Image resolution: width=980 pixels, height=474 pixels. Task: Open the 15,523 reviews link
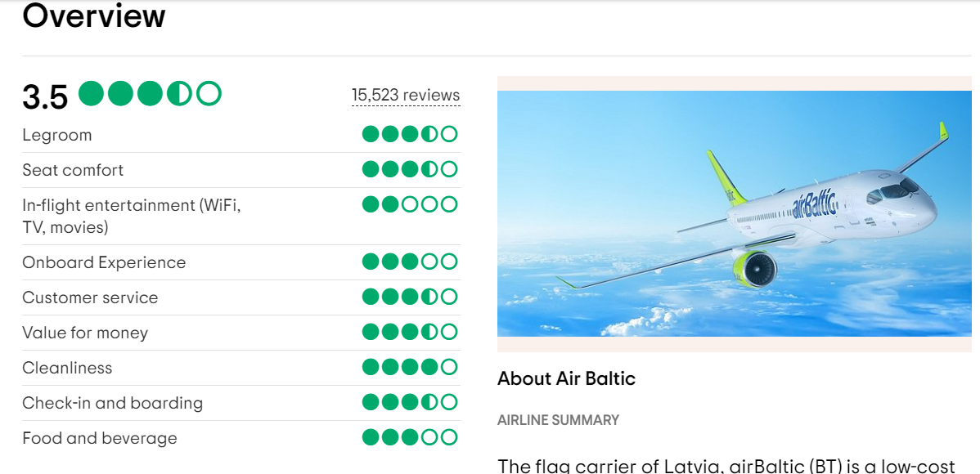coord(406,95)
